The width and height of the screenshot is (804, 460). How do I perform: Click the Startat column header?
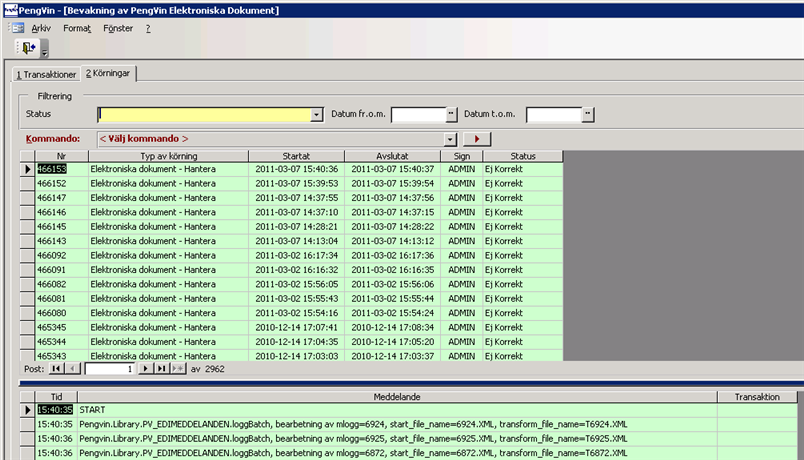coord(296,156)
